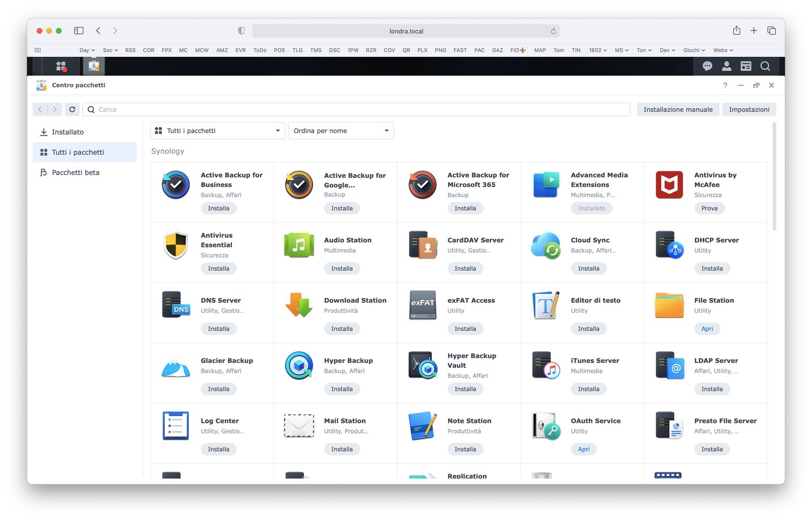812x520 pixels.
Task: Click the Advanced Media Extensions icon
Action: point(546,185)
